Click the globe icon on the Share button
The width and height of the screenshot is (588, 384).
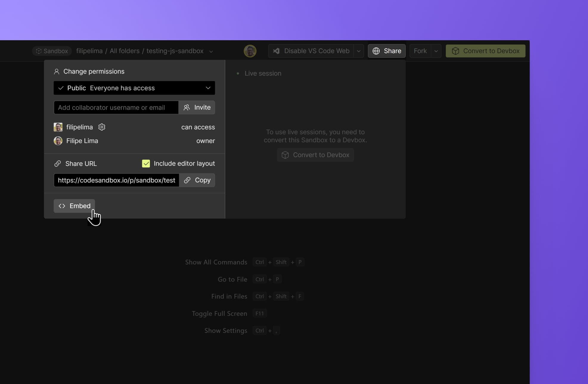point(376,51)
